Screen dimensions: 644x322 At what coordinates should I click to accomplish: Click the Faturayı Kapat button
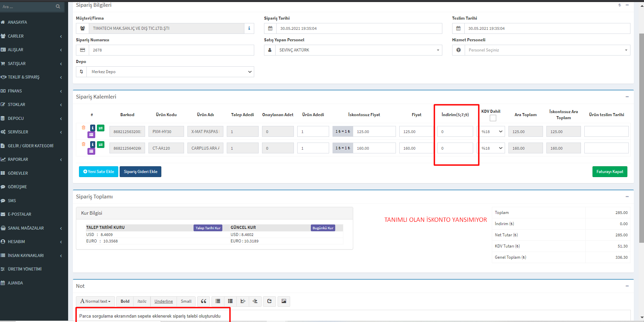tap(610, 172)
